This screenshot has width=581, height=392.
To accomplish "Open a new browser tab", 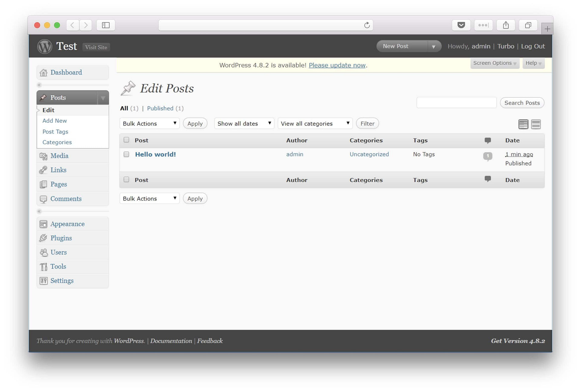I will point(547,29).
